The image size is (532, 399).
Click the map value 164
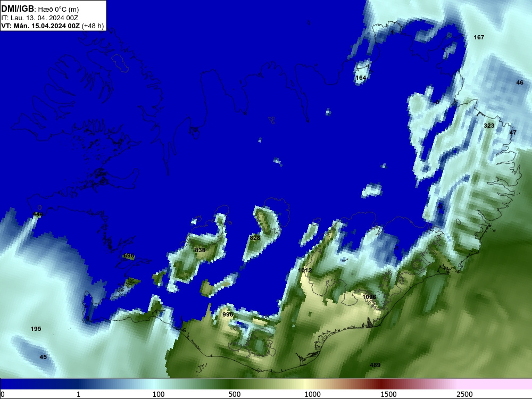click(x=361, y=78)
